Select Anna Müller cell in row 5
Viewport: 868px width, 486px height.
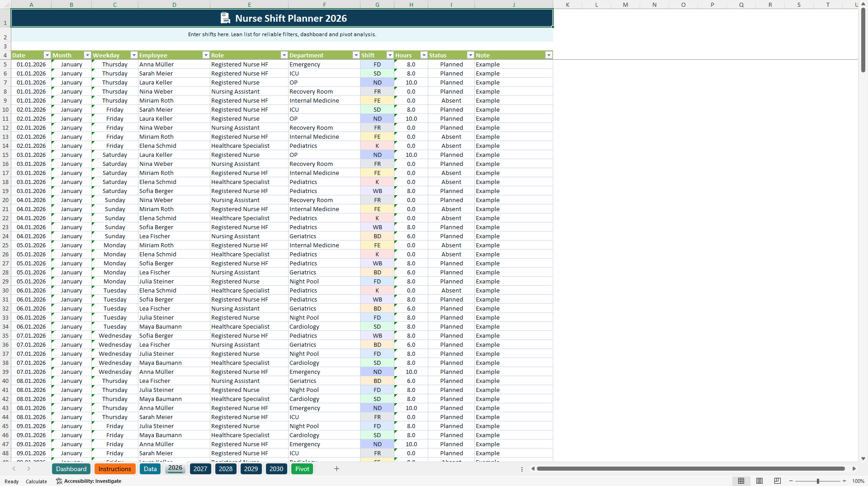pyautogui.click(x=174, y=64)
